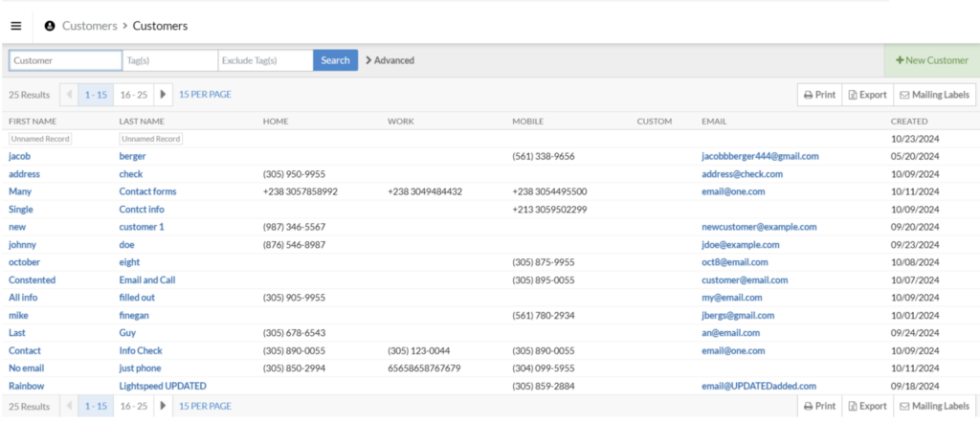Go to previous page arrow in bottom pagination

(x=69, y=406)
